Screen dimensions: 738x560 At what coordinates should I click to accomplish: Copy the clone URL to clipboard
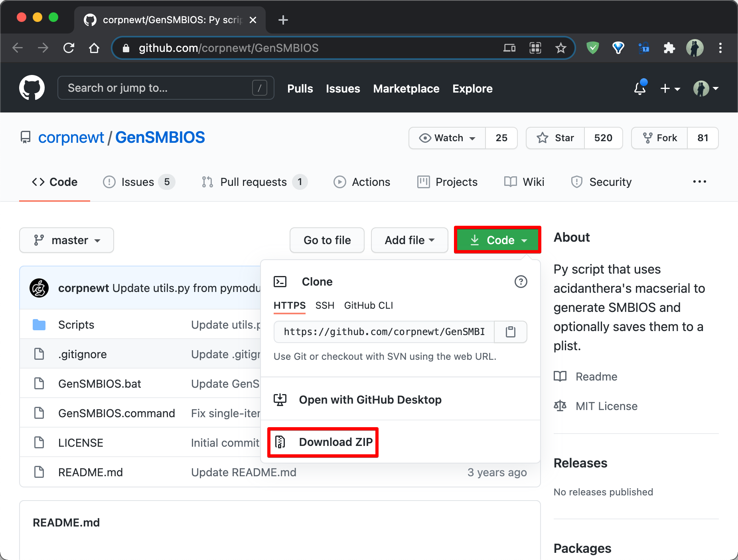(x=511, y=332)
